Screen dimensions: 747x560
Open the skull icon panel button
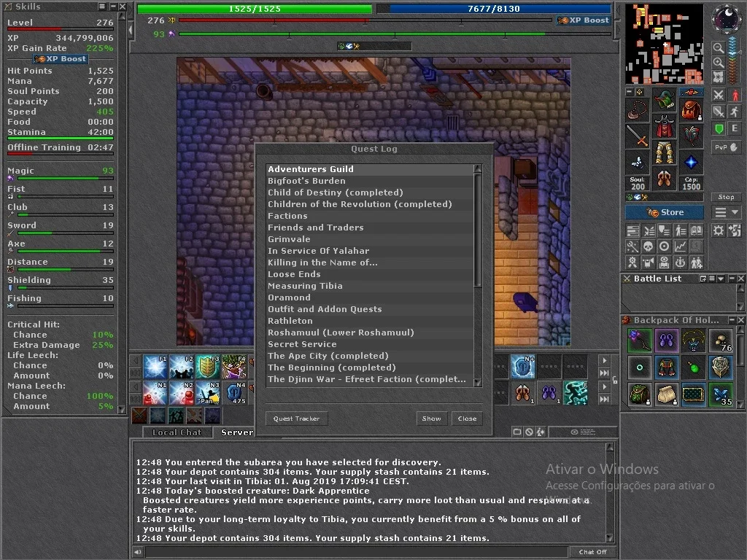click(x=648, y=246)
